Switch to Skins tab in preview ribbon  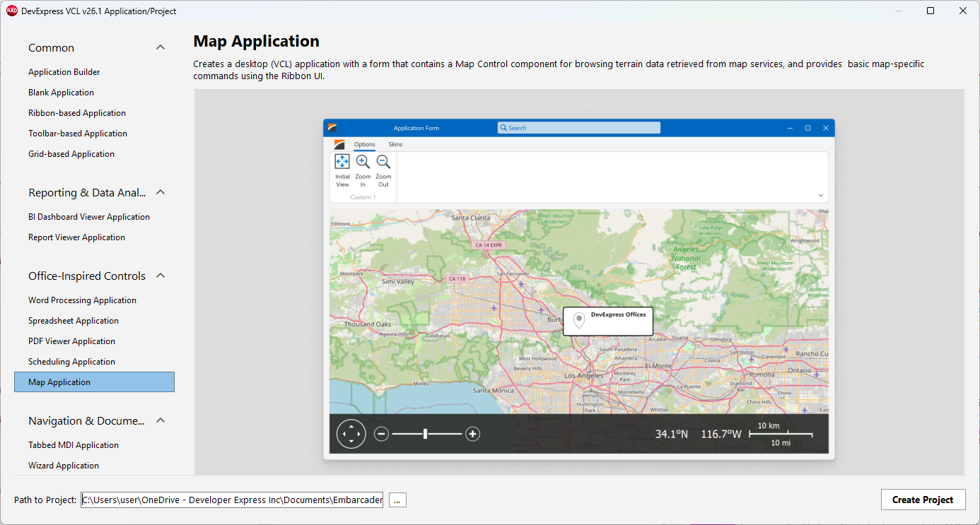tap(395, 144)
